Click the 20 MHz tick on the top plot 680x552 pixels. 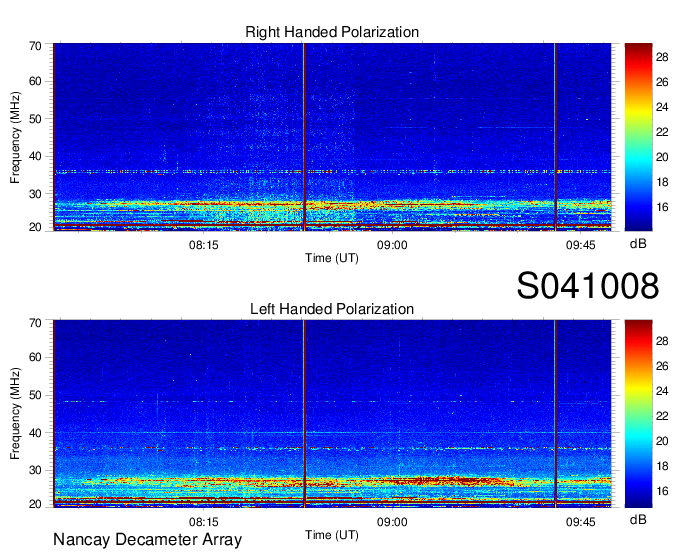coord(35,227)
